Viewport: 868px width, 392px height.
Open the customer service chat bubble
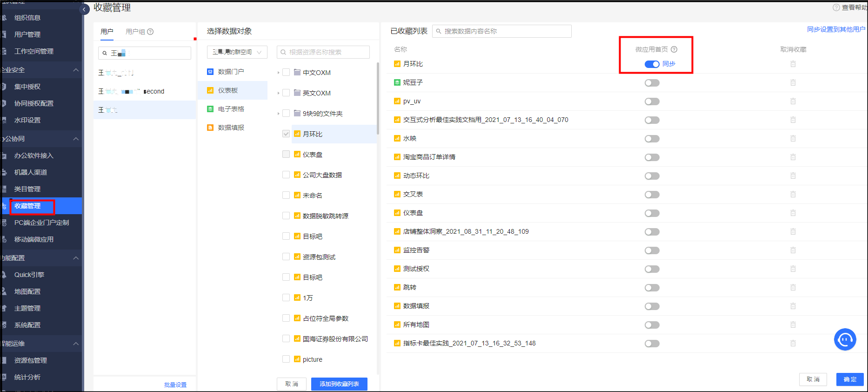845,340
